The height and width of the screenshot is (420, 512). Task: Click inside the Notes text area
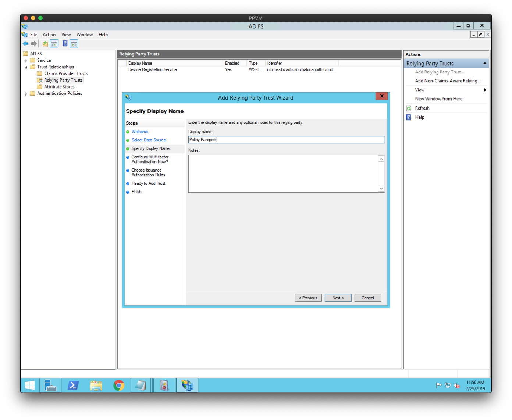(x=283, y=173)
